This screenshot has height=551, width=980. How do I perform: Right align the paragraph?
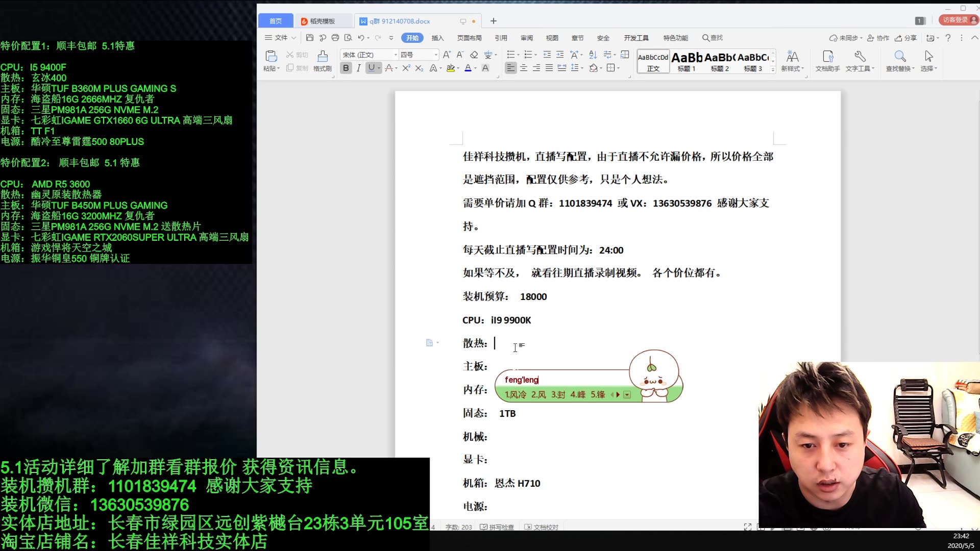[x=536, y=68]
